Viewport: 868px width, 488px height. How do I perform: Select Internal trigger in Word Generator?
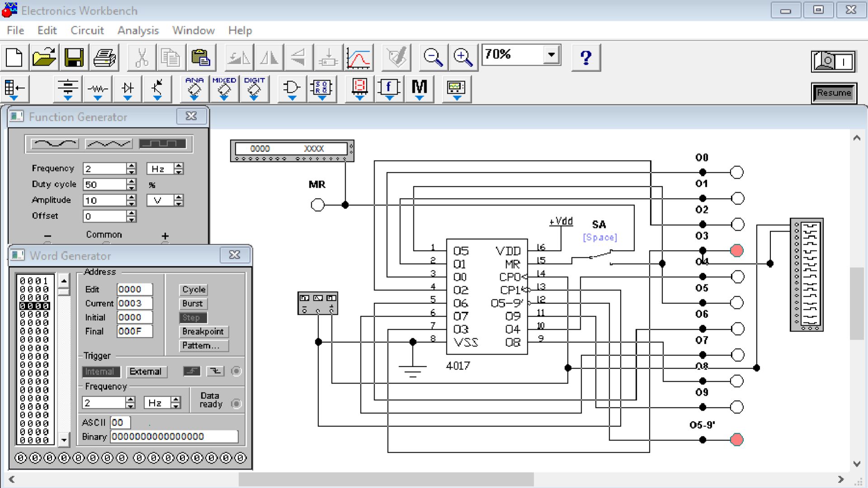101,372
